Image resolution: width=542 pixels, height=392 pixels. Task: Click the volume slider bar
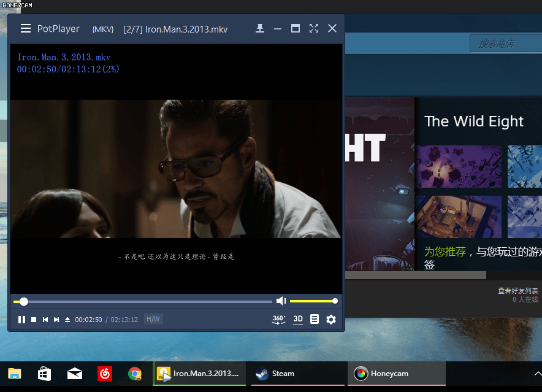313,301
